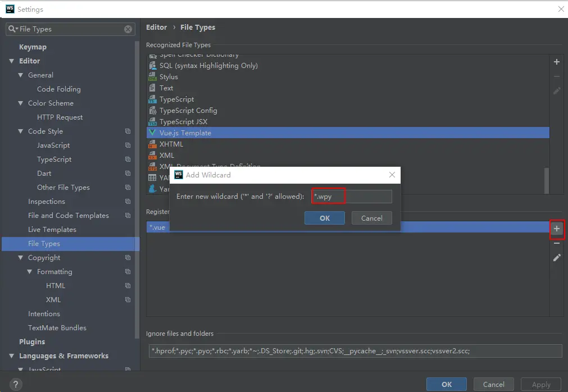Viewport: 568px width, 392px height.
Task: Collapse the General tree node
Action: pos(21,75)
